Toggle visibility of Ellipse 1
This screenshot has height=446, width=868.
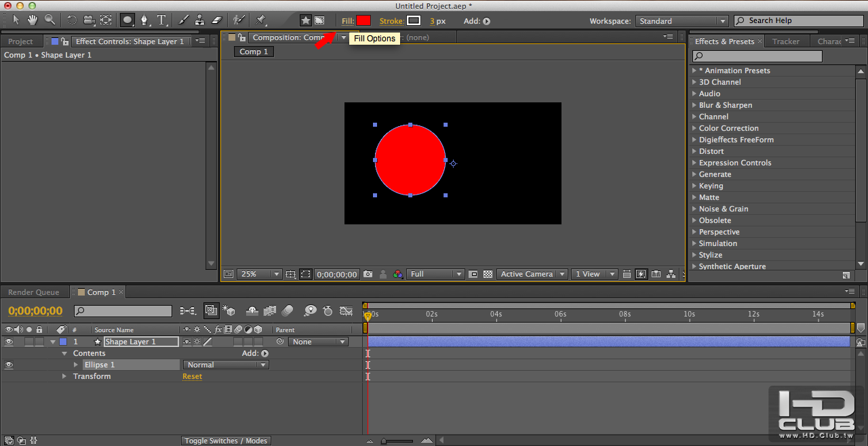tap(9, 365)
